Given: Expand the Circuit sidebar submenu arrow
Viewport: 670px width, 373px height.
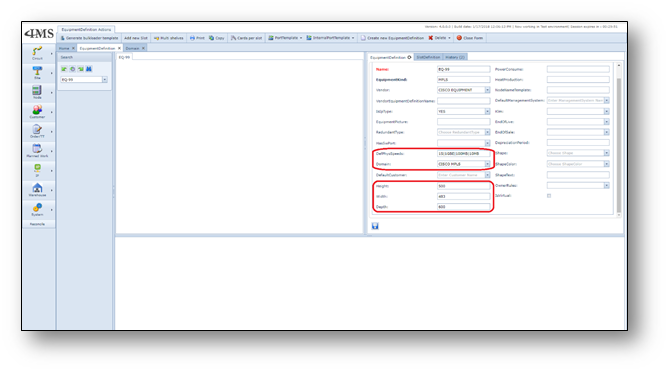Looking at the screenshot, I should (x=52, y=53).
